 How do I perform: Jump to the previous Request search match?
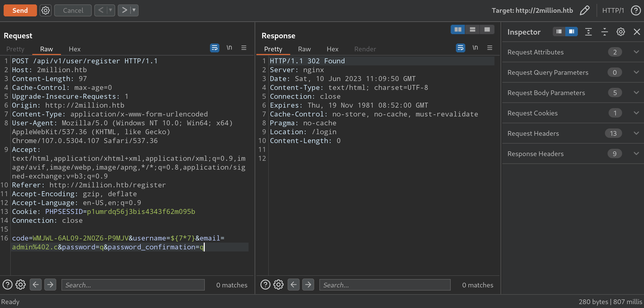36,285
